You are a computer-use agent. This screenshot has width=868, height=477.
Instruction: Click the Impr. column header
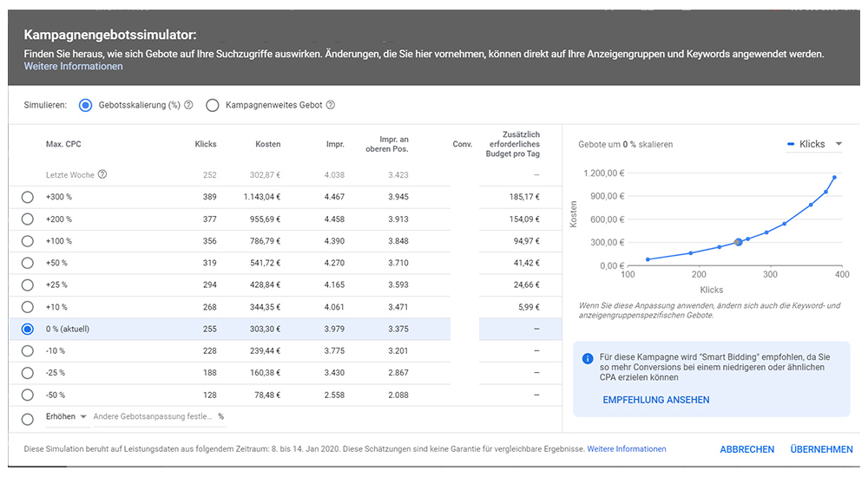pyautogui.click(x=335, y=144)
